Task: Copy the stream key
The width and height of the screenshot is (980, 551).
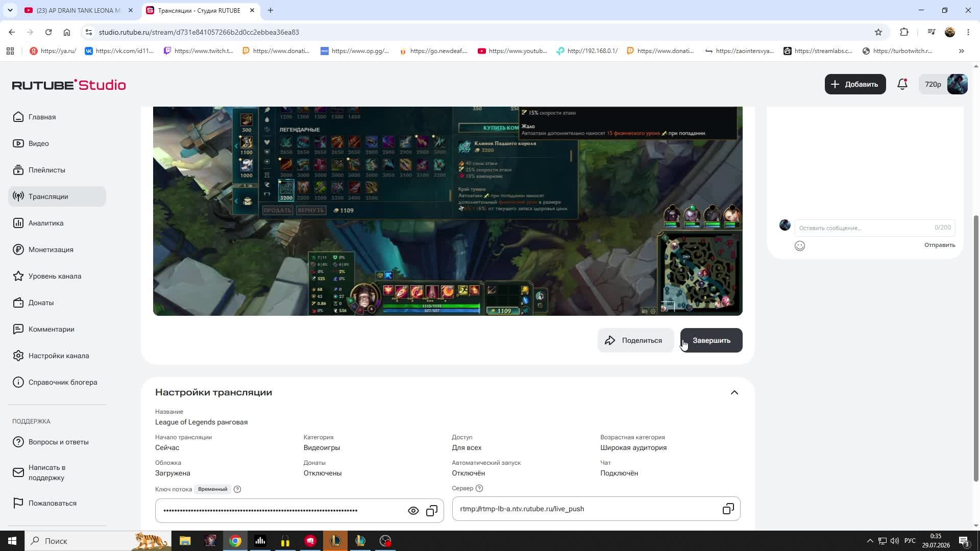Action: tap(432, 511)
